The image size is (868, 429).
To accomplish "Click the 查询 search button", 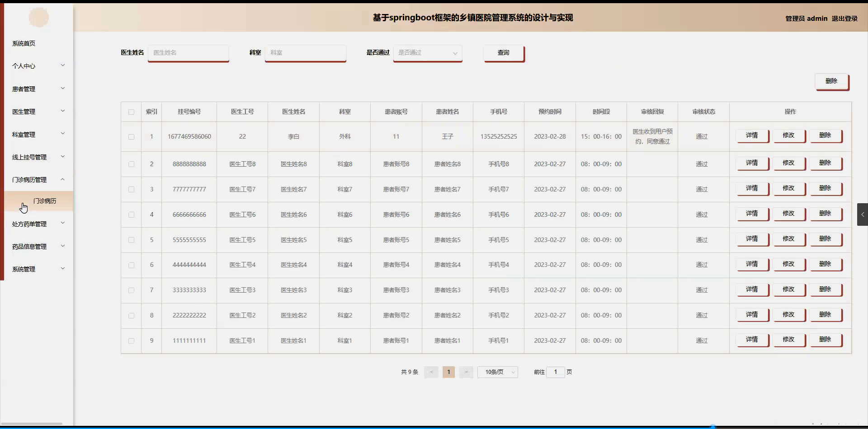I will tap(504, 53).
